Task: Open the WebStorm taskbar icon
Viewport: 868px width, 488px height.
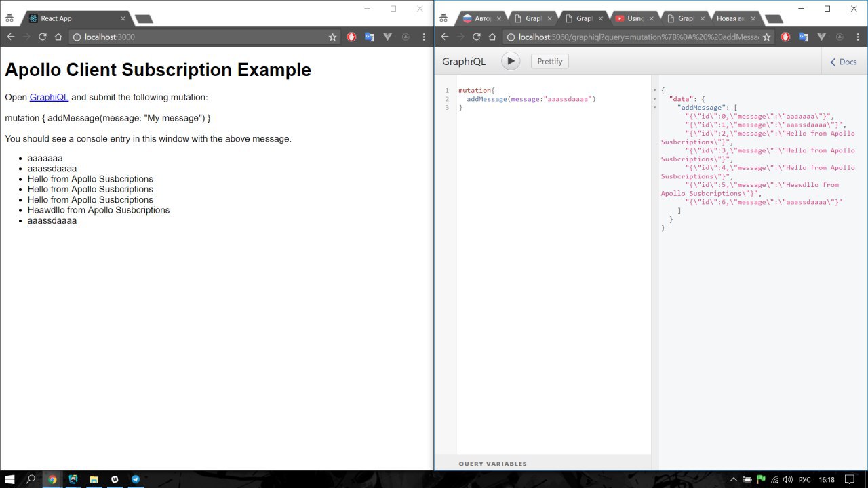Action: (73, 479)
